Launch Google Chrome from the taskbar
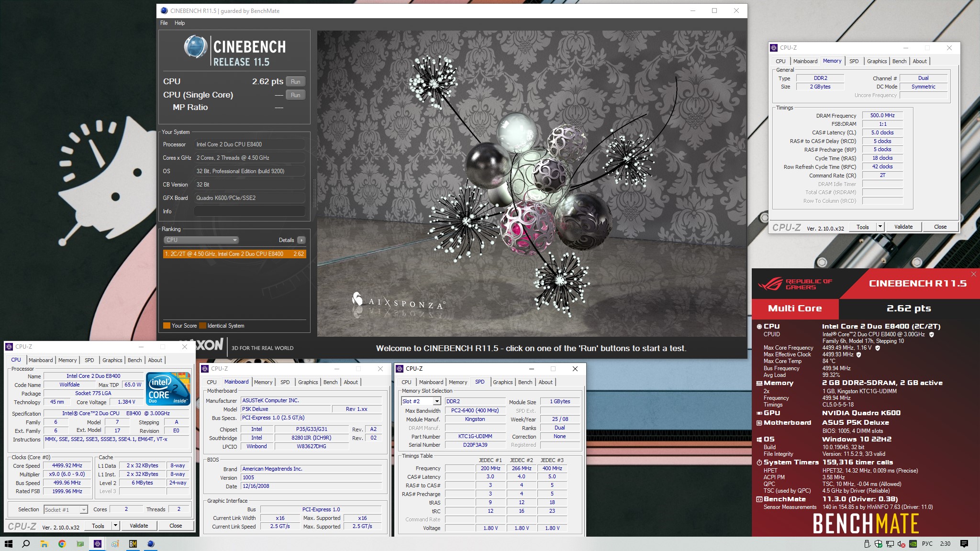The width and height of the screenshot is (980, 551). coord(62,544)
